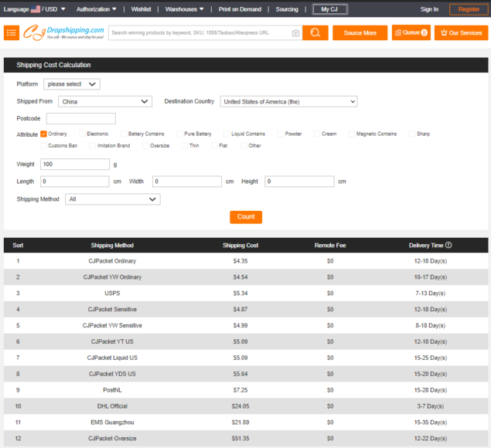The width and height of the screenshot is (491, 448).
Task: Click the US flag language icon
Action: tap(36, 9)
